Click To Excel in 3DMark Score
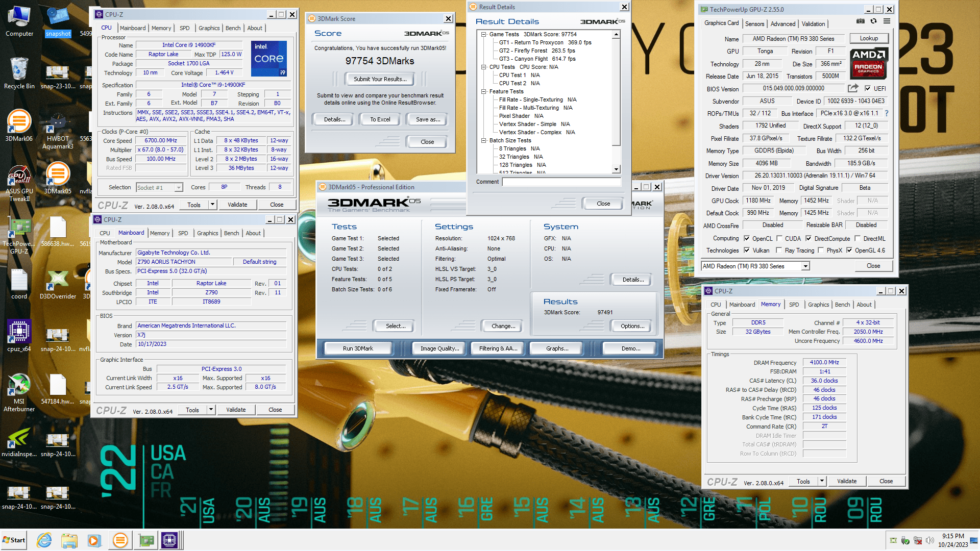 pyautogui.click(x=380, y=119)
